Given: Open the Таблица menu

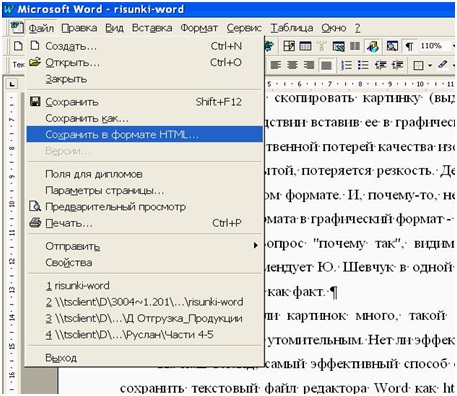Looking at the screenshot, I should tap(291, 28).
